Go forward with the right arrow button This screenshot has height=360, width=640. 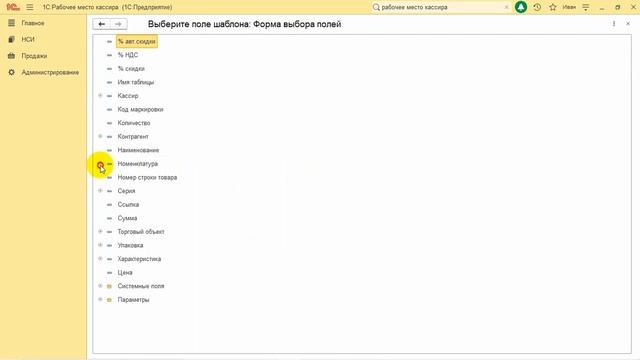pos(118,24)
